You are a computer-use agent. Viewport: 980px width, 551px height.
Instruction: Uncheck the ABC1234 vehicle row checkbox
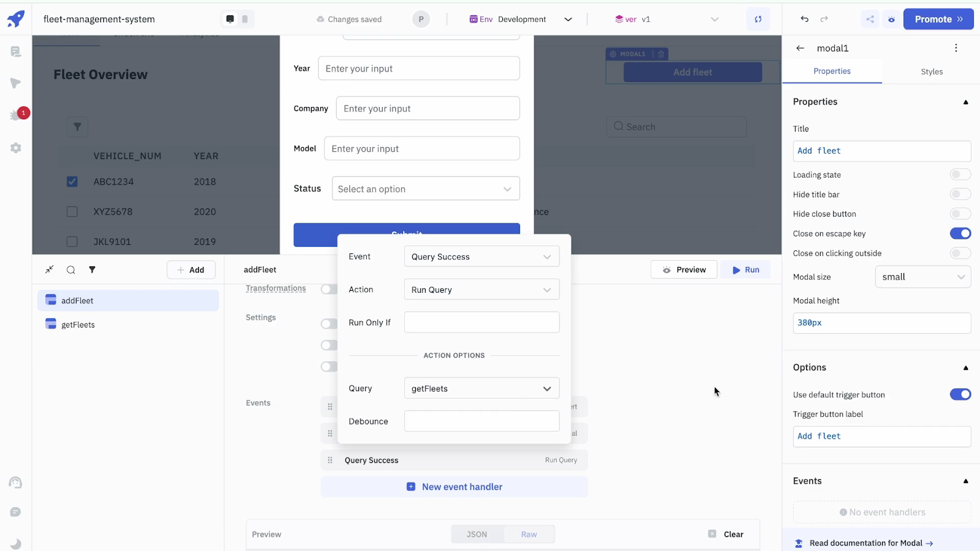tap(72, 181)
